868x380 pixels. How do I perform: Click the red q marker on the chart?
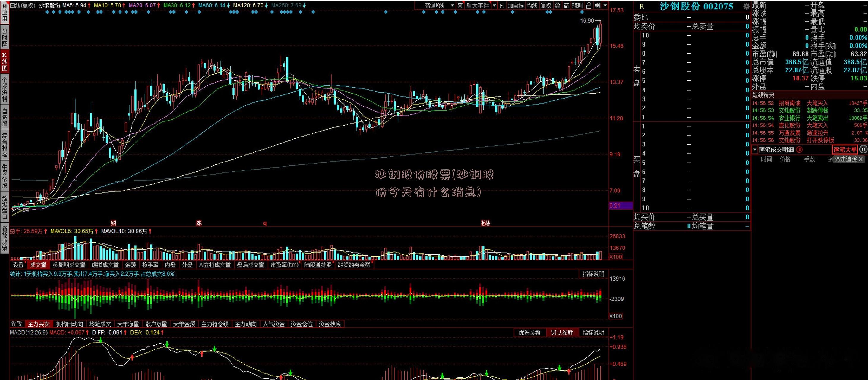pos(265,223)
